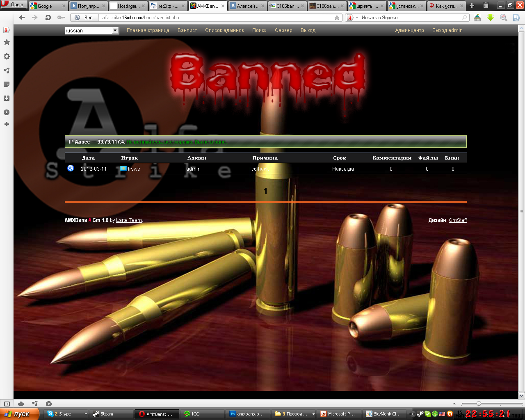Expand the Проводник taskbar group dropdown
This screenshot has width=525, height=420.
[x=313, y=414]
